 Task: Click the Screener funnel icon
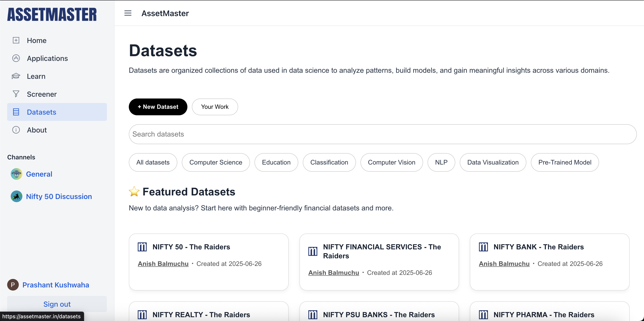click(x=16, y=94)
